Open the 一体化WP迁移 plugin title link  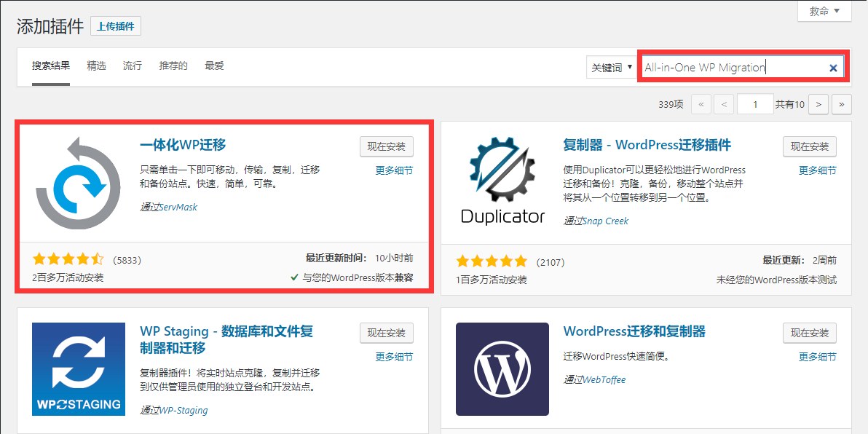pyautogui.click(x=184, y=144)
